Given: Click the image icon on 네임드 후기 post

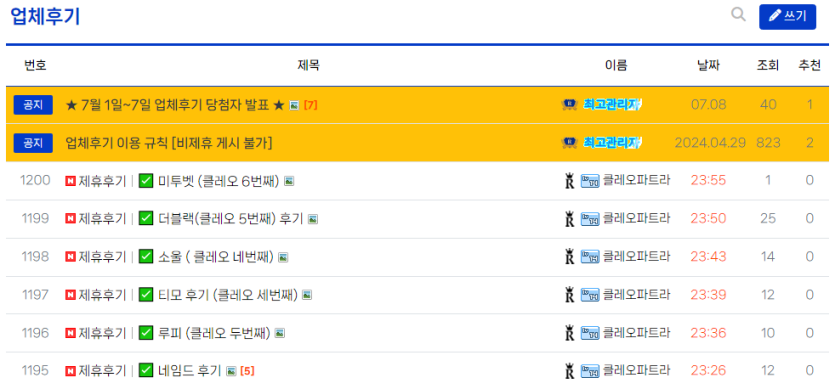Looking at the screenshot, I should [x=231, y=371].
